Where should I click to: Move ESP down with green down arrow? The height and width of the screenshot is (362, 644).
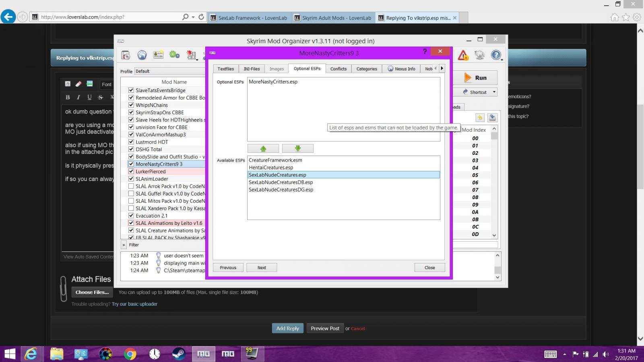(x=298, y=148)
